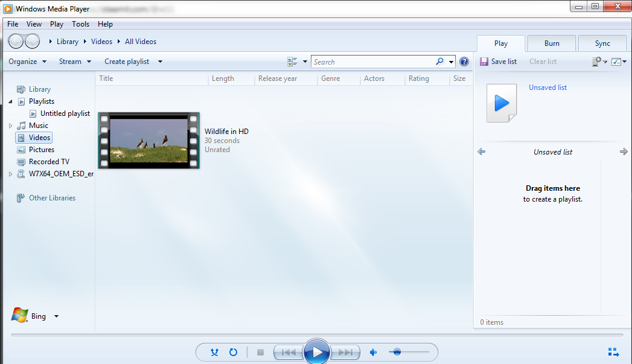Viewport: 632px width, 364px height.
Task: Click the Other Libraries icon
Action: (20, 198)
